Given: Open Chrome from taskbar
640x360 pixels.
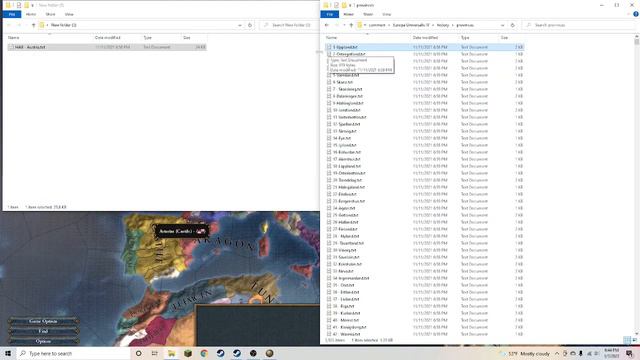Looking at the screenshot, I should click(x=204, y=353).
